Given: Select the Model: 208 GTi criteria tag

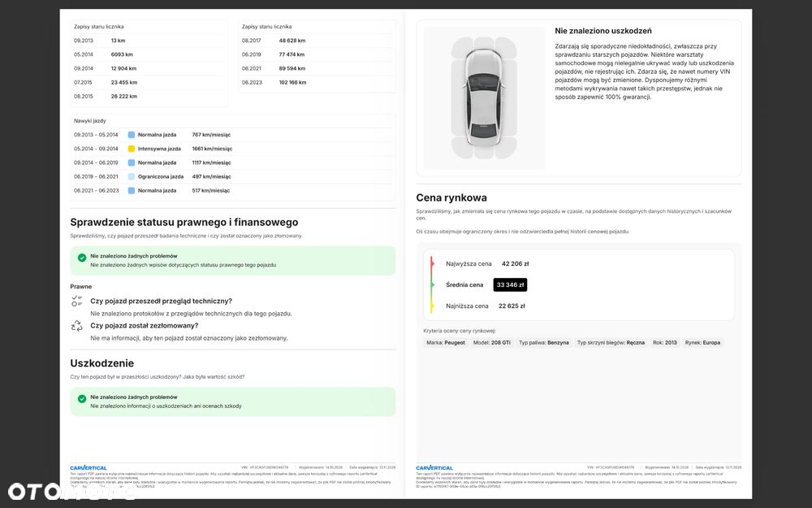Looking at the screenshot, I should (x=492, y=343).
